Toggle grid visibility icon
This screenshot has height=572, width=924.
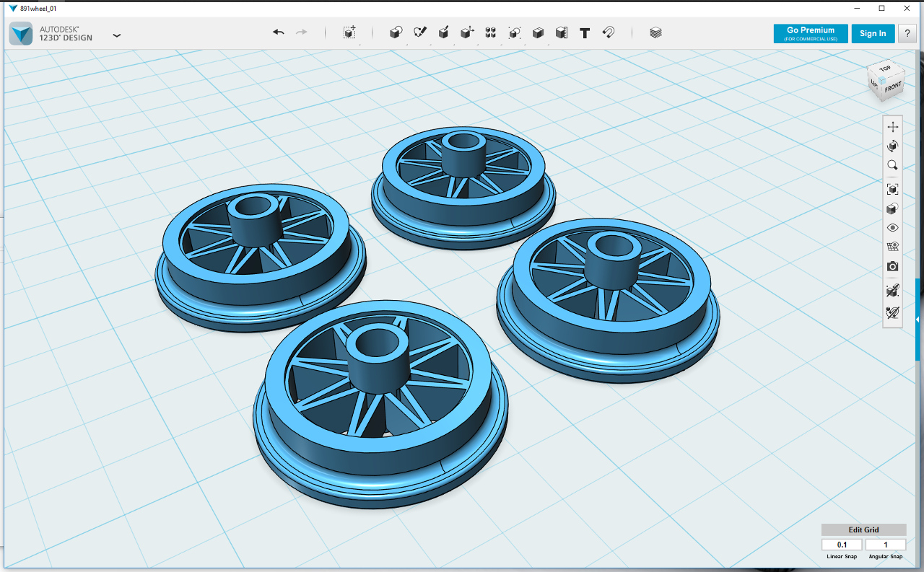pyautogui.click(x=893, y=247)
